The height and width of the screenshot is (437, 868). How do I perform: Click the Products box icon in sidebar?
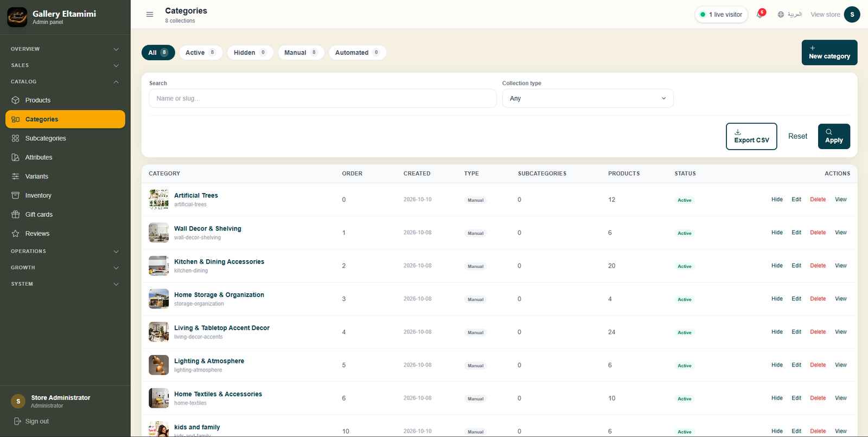(x=15, y=100)
